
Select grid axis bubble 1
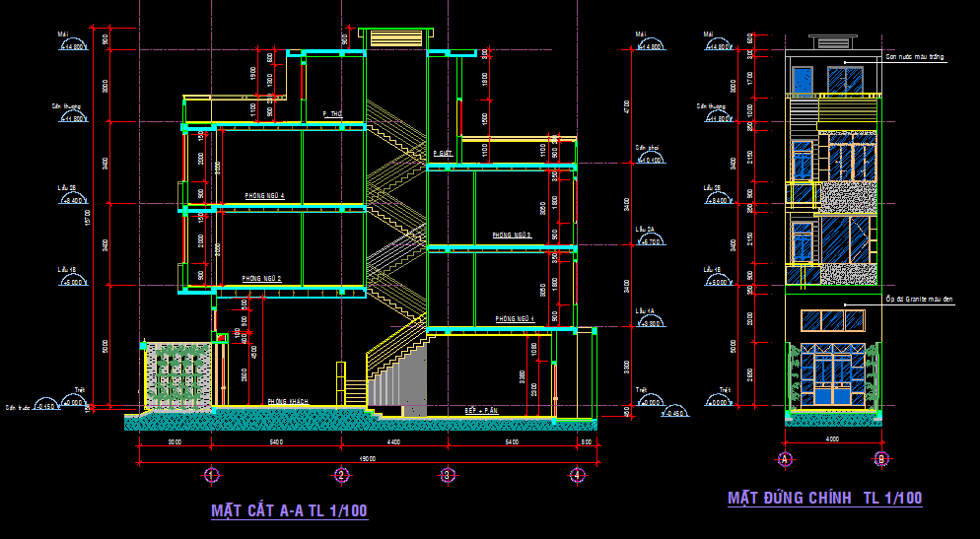point(211,475)
